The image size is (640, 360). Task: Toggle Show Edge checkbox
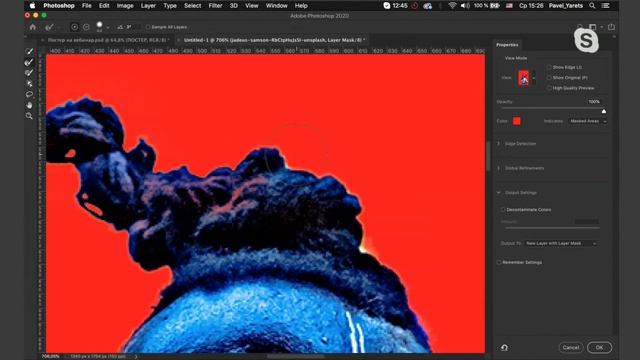tap(549, 67)
